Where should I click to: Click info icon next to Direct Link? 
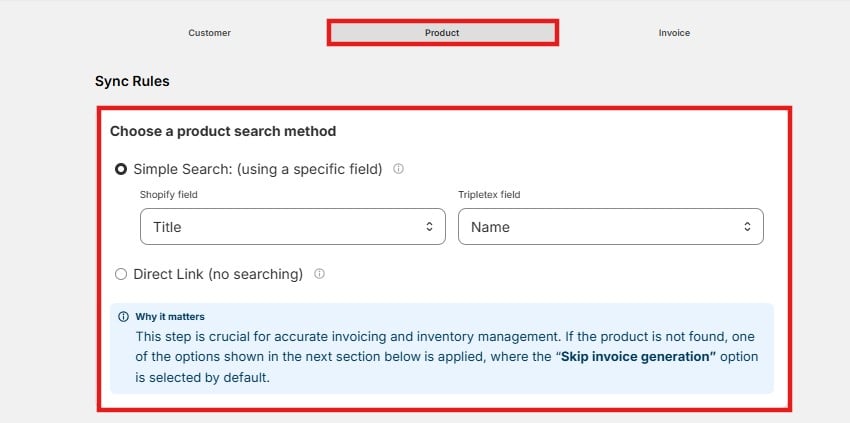(319, 274)
